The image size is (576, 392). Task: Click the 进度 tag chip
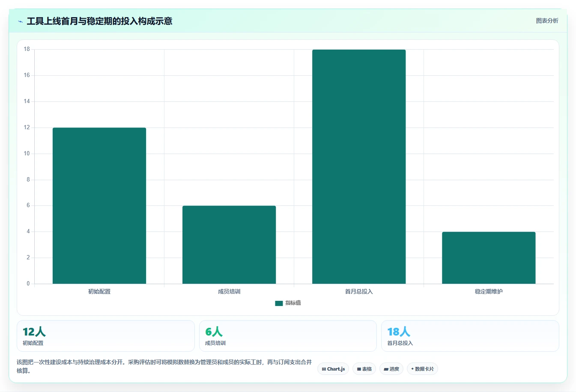391,369
